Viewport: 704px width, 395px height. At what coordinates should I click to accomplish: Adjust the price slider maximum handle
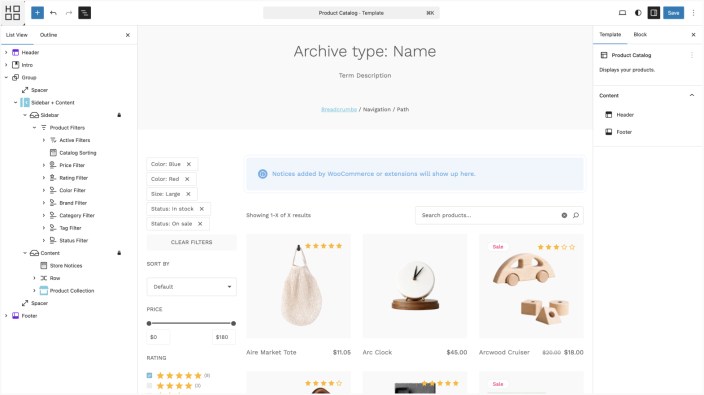[x=233, y=323]
